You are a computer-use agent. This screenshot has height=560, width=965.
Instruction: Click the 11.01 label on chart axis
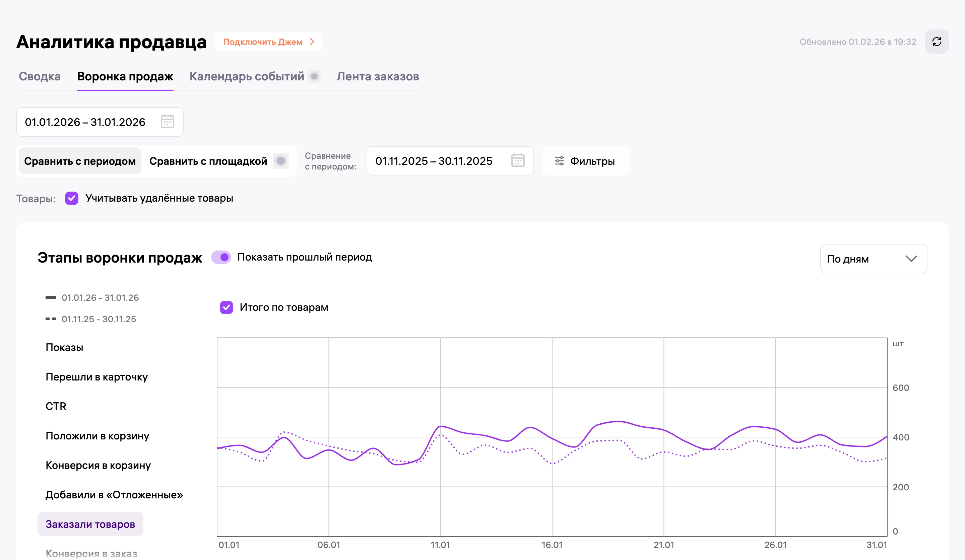pyautogui.click(x=440, y=545)
